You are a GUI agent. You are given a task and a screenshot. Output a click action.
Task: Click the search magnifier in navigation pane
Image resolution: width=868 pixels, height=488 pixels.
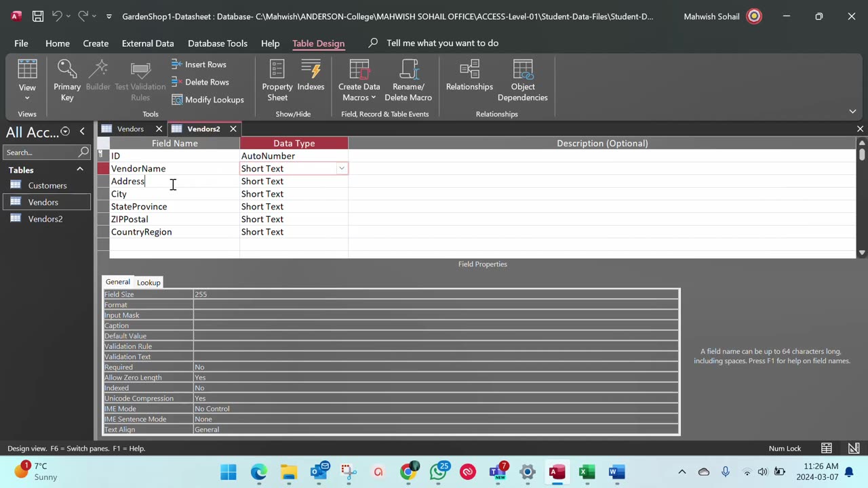tap(83, 152)
